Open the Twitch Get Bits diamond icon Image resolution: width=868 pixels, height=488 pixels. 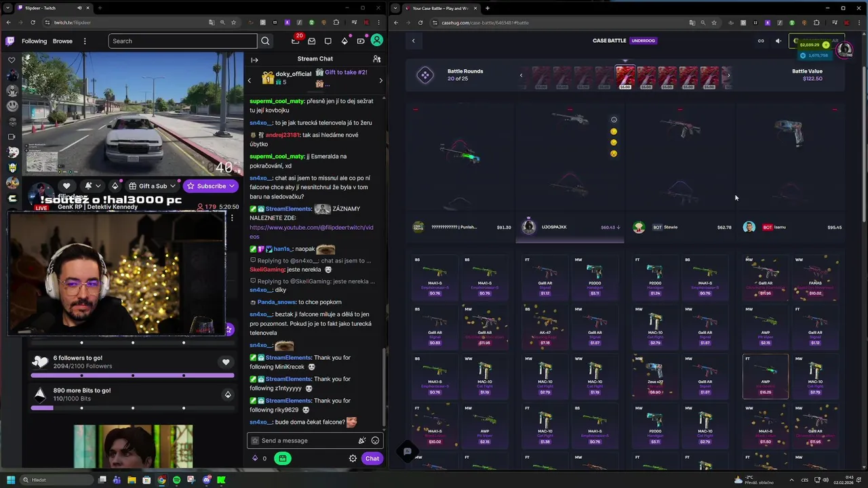(x=344, y=41)
